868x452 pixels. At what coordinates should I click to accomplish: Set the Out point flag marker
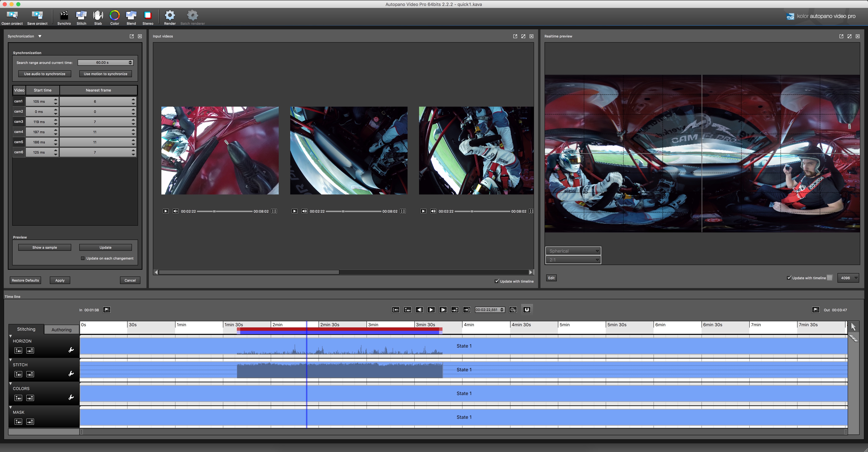point(816,310)
